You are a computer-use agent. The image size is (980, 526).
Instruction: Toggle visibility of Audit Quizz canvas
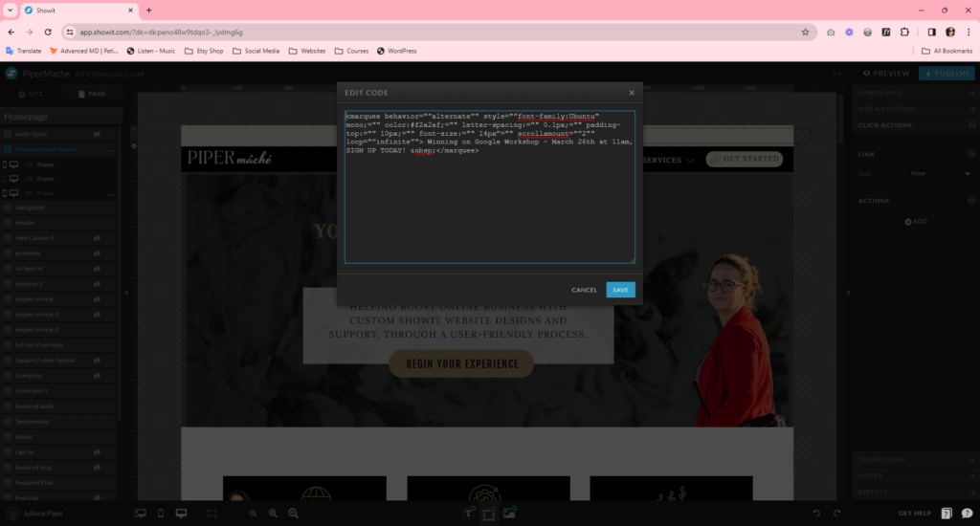(97, 134)
